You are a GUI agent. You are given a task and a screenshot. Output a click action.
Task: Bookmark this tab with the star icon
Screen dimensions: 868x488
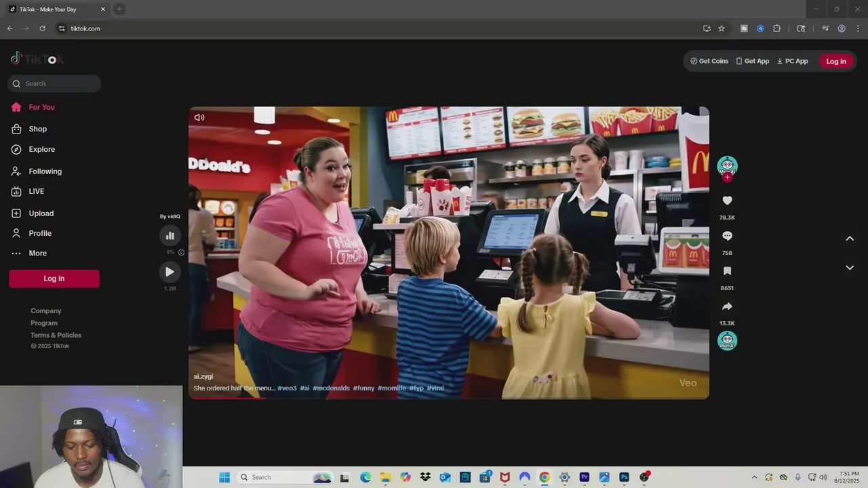click(722, 28)
